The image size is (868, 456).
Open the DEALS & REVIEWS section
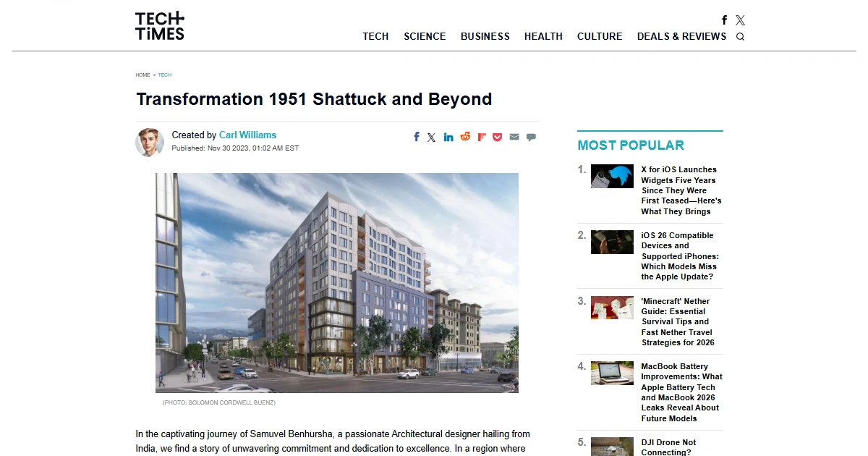click(x=681, y=36)
